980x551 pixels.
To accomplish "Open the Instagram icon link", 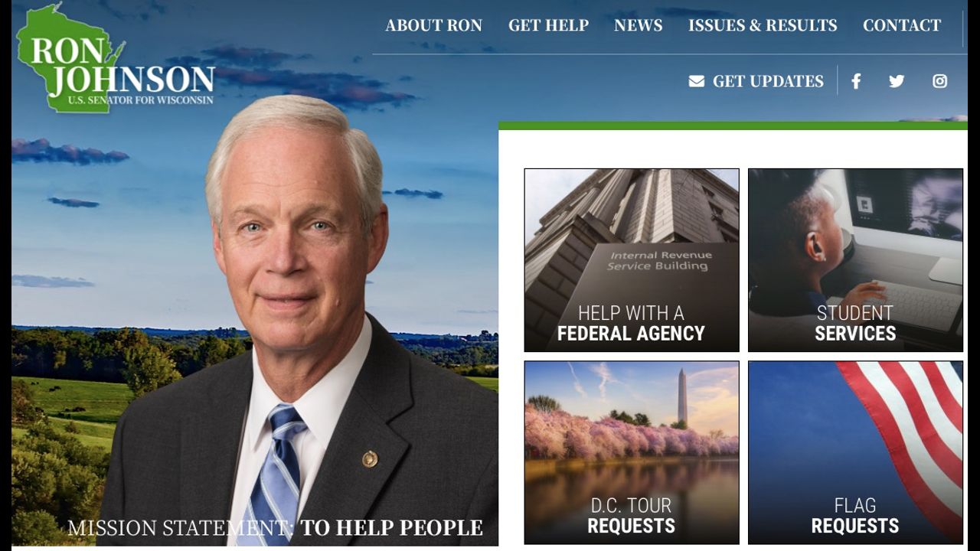I will click(x=939, y=81).
